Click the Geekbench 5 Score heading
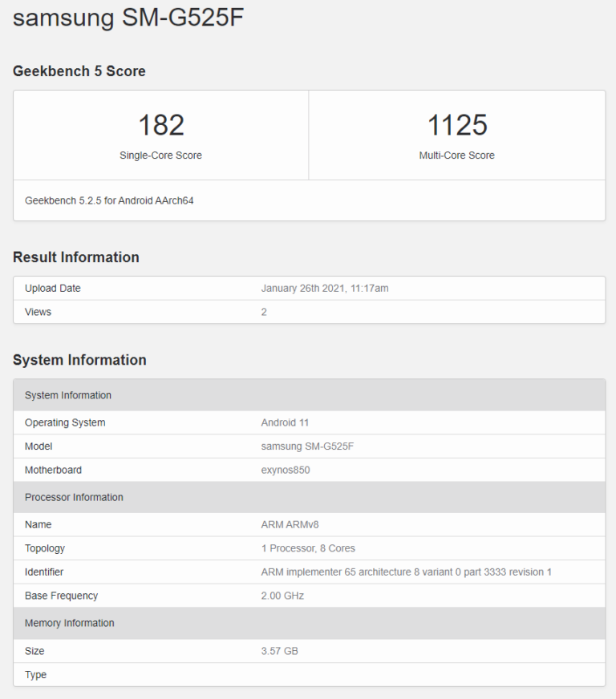616x699 pixels. 79,71
